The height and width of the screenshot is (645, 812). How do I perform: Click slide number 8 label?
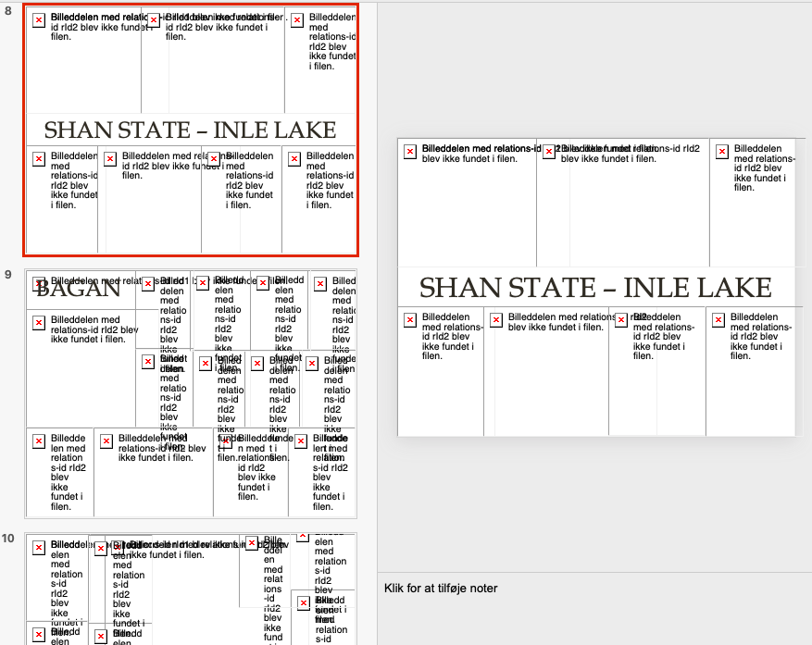click(7, 11)
